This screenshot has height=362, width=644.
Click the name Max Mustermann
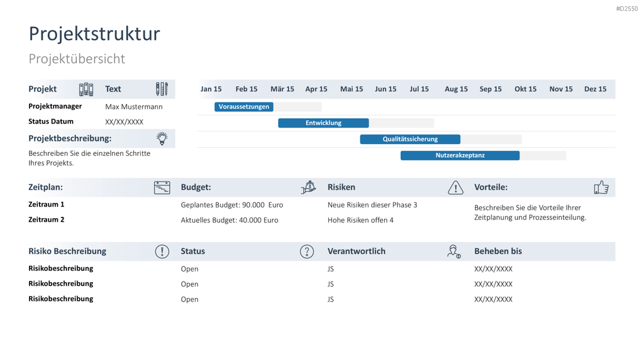(x=134, y=107)
